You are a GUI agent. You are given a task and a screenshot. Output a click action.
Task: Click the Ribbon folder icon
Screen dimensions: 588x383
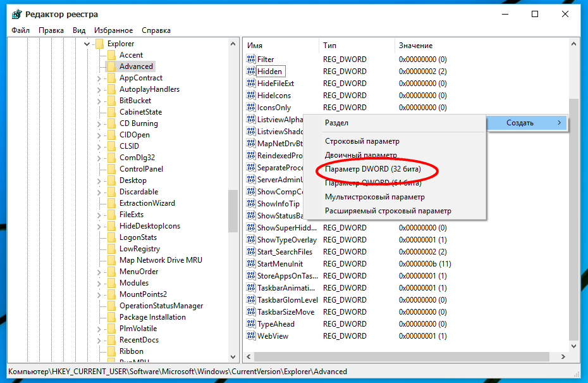111,351
